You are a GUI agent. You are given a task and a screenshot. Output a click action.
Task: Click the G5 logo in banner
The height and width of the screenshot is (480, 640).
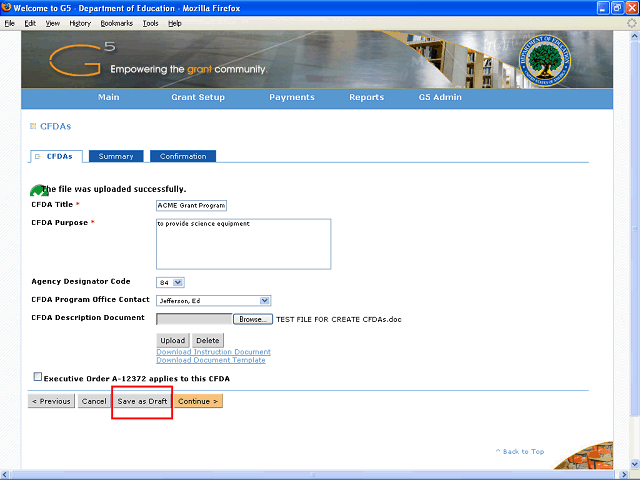pyautogui.click(x=82, y=60)
